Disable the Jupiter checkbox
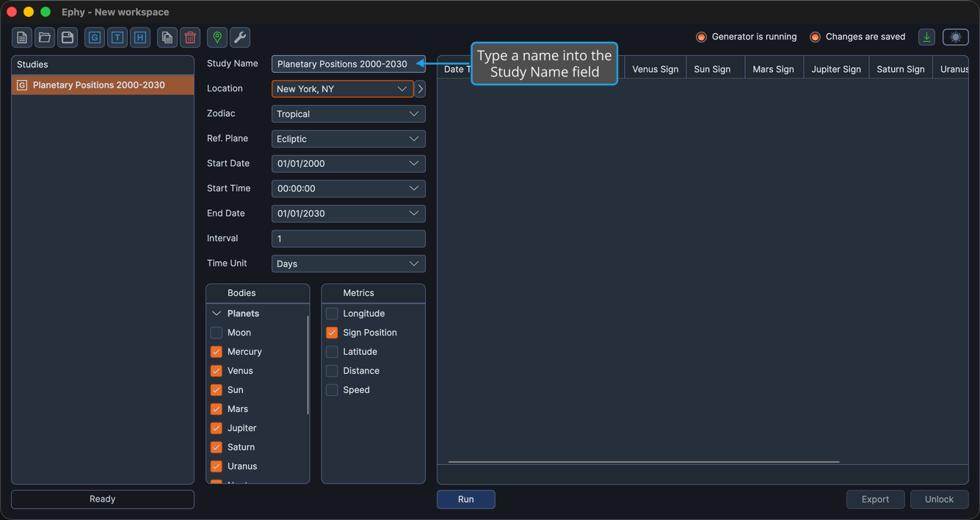Image resolution: width=980 pixels, height=520 pixels. click(x=217, y=428)
